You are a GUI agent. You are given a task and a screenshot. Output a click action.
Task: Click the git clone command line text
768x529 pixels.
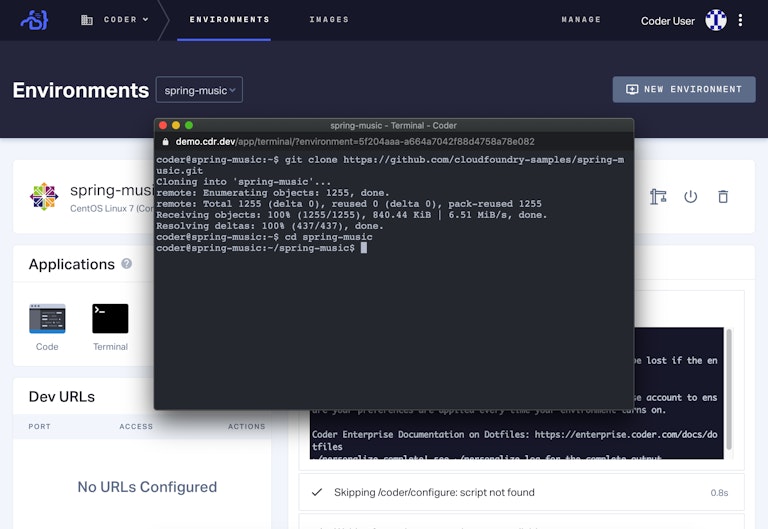point(390,165)
